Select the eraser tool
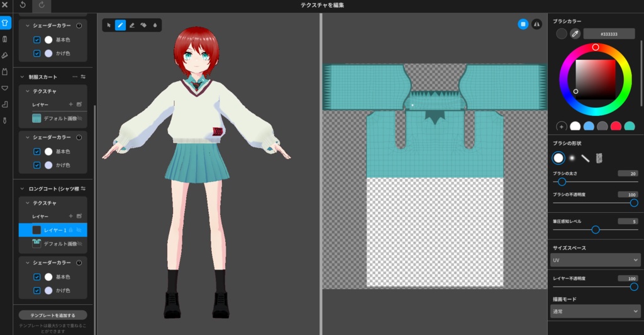 (132, 25)
